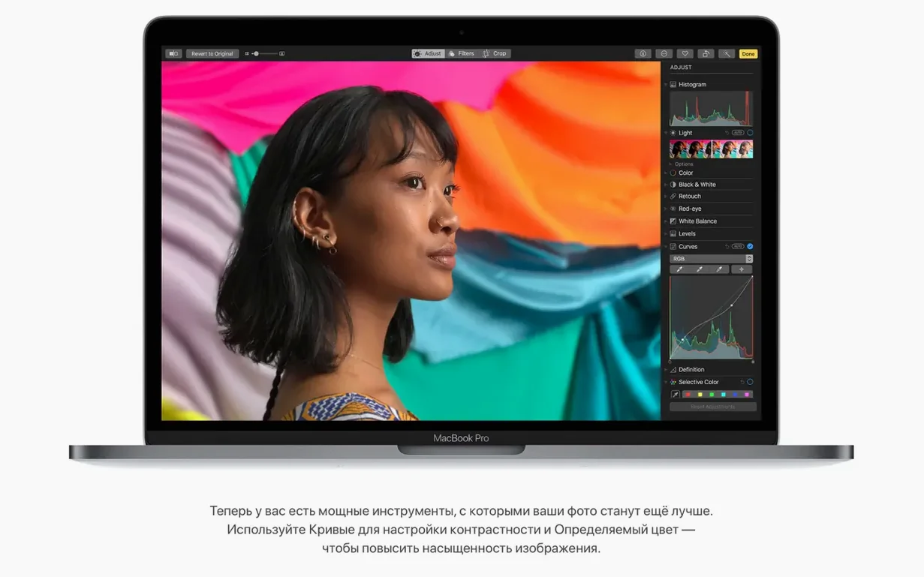Click the white point handle below curve

click(753, 362)
